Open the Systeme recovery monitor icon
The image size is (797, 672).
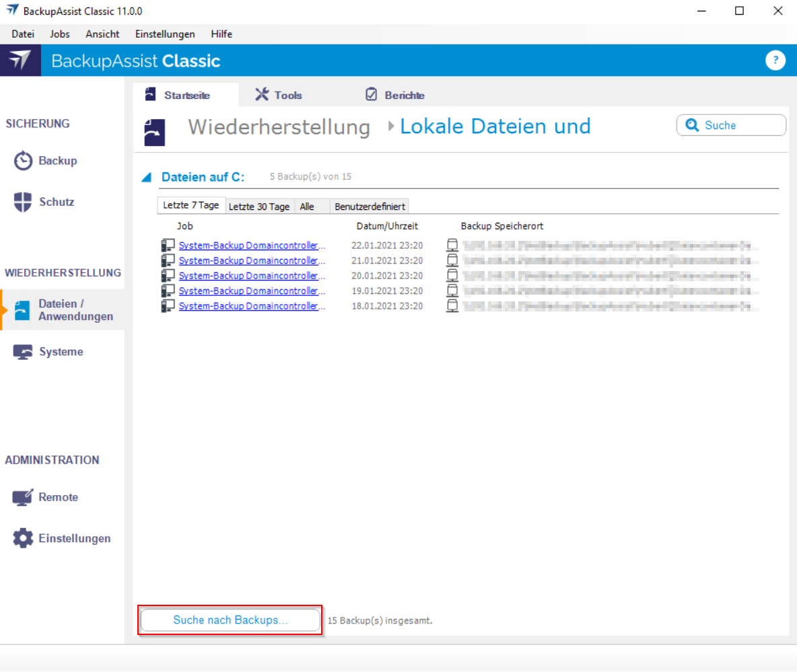(x=23, y=352)
